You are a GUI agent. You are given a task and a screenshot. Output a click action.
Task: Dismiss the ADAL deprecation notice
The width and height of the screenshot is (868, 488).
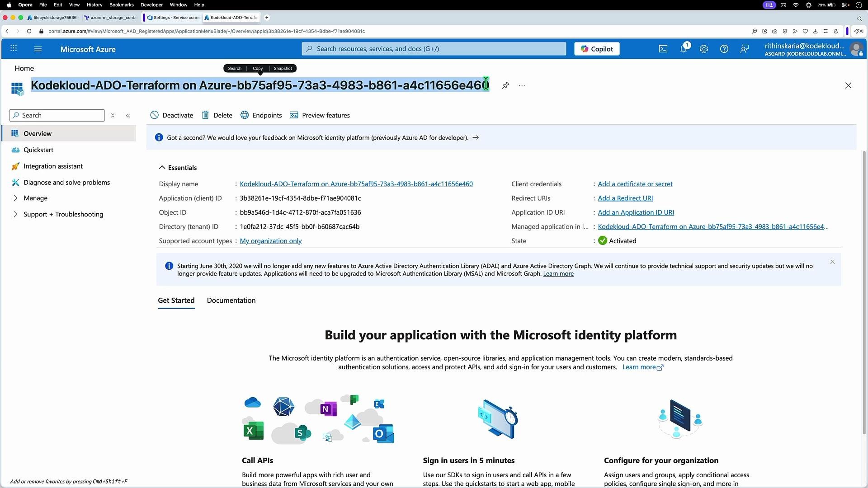point(832,262)
